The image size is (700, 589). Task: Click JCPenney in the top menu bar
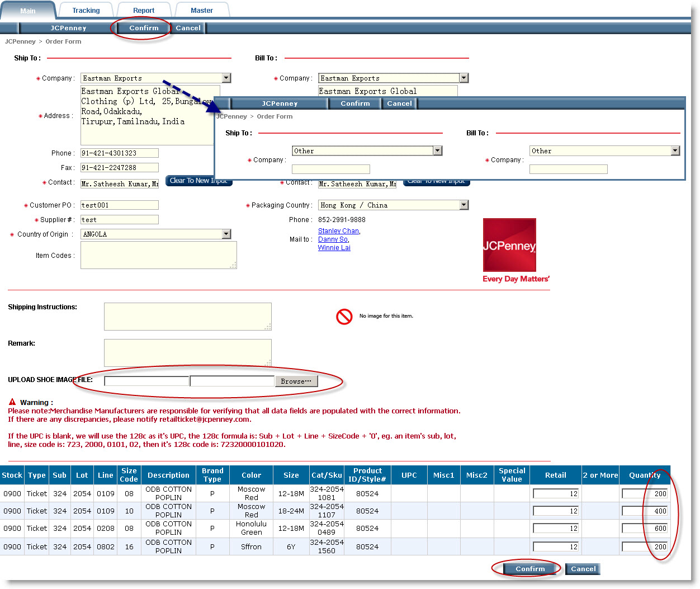click(68, 28)
